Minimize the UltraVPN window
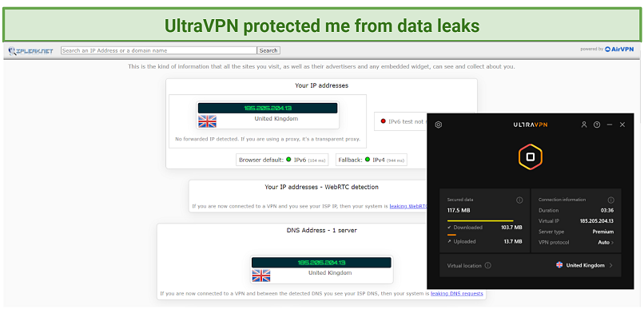The width and height of the screenshot is (644, 321). (x=610, y=125)
